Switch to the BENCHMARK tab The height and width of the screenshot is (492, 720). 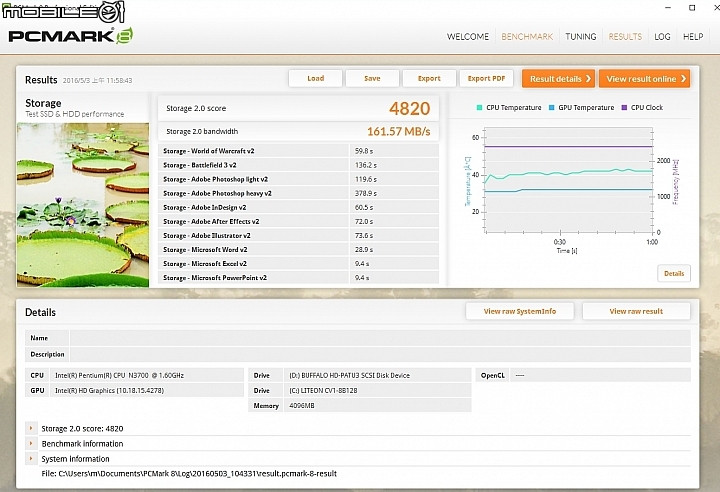(x=527, y=37)
